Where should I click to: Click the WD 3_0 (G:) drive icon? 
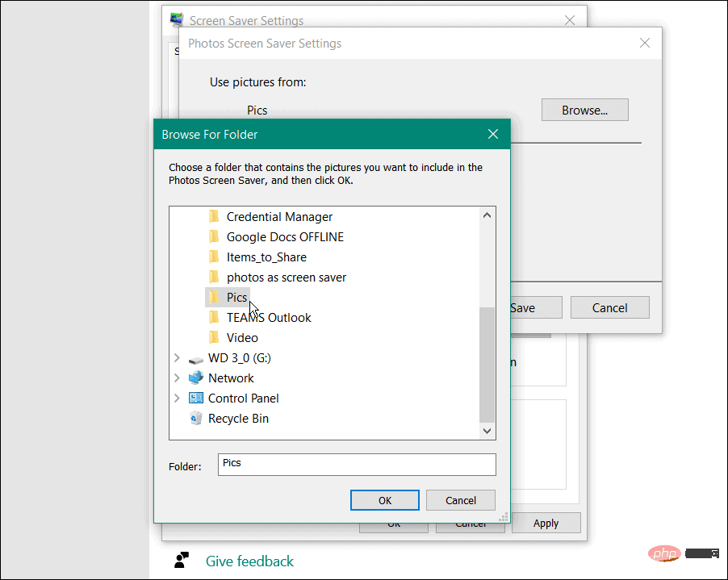(x=196, y=359)
